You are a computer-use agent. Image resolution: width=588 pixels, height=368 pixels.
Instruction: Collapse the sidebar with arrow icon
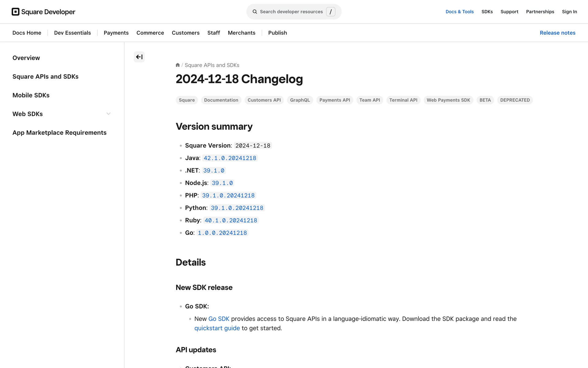point(139,57)
